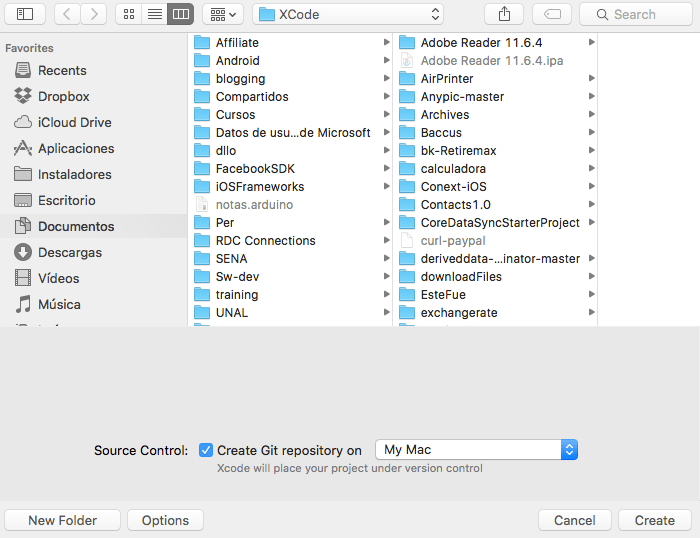
Task: Click the Options button
Action: click(165, 520)
